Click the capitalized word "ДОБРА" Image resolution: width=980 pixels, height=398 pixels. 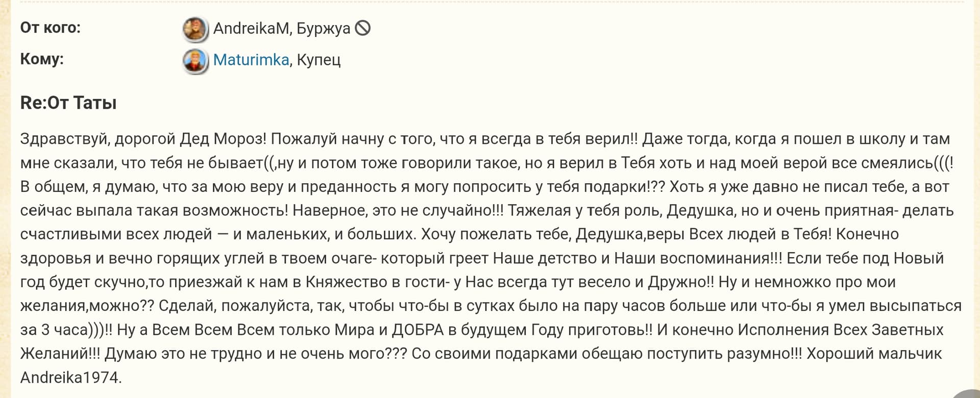418,330
